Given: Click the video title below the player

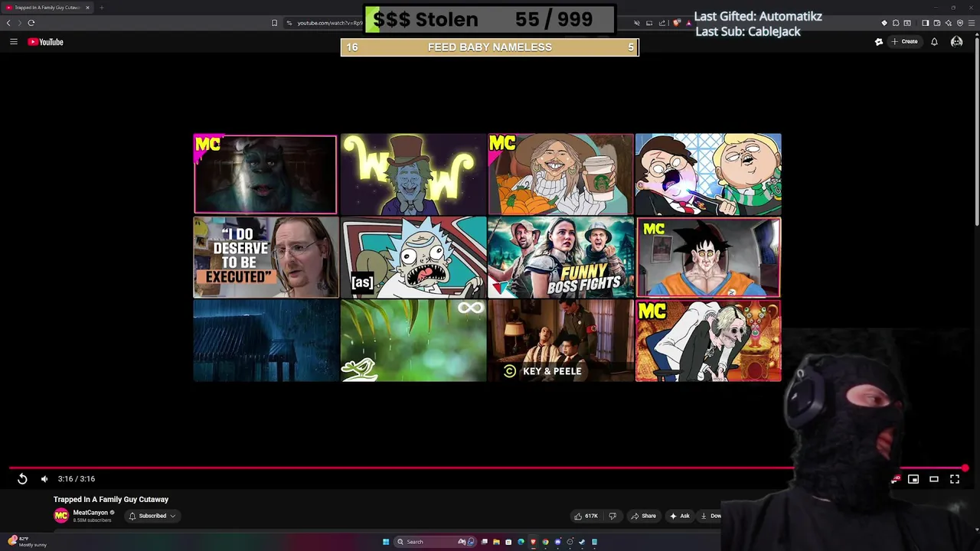Looking at the screenshot, I should pos(111,500).
